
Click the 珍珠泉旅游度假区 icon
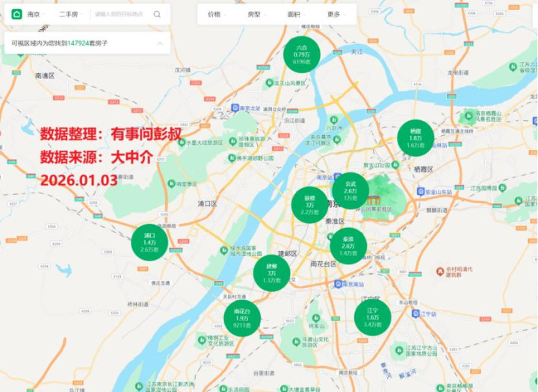tap(232, 141)
